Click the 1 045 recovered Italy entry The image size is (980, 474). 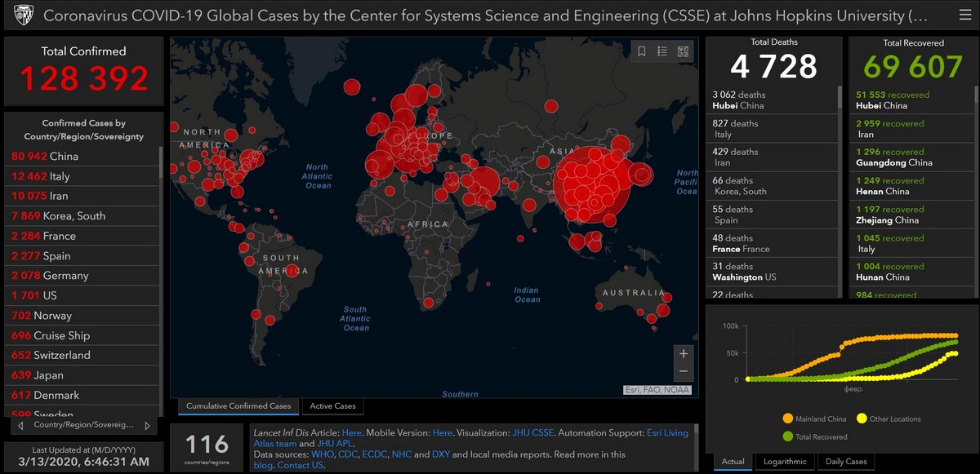click(912, 243)
